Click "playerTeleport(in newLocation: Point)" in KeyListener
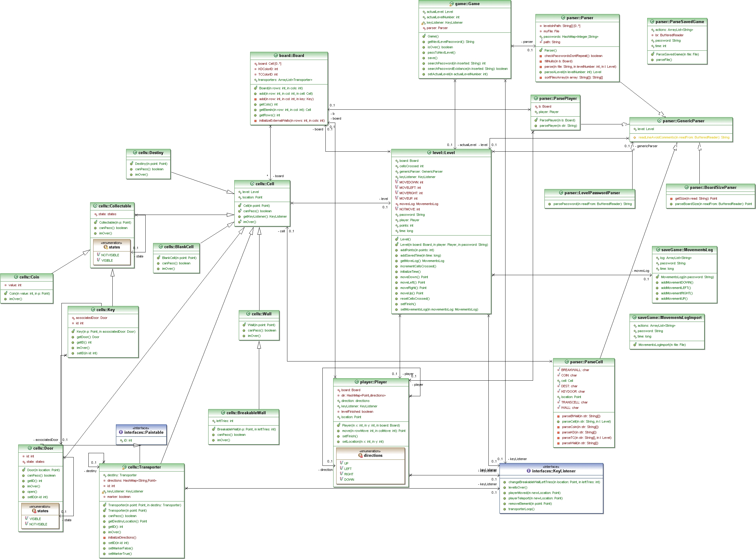Viewport: 756px width, 559px height. click(535, 498)
